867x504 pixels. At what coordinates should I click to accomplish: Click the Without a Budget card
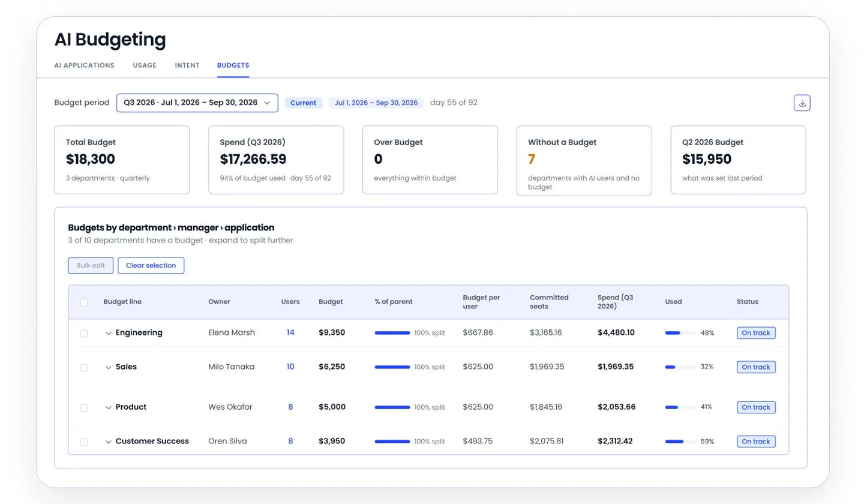[584, 160]
